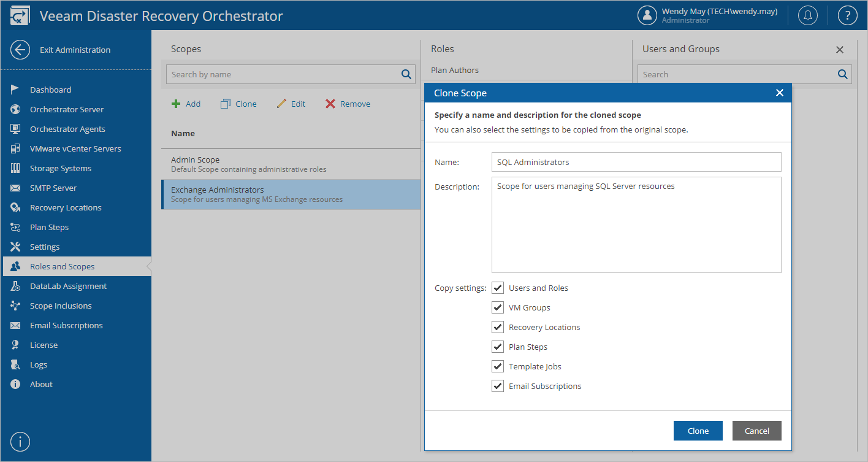The image size is (868, 462).
Task: Click Clone in the Scopes toolbar
Action: coord(238,104)
